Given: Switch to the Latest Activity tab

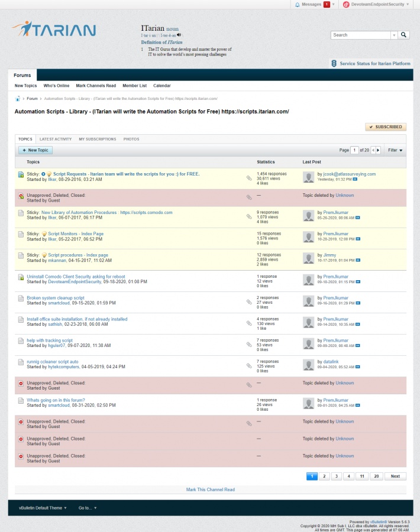Looking at the screenshot, I should 56,139.
